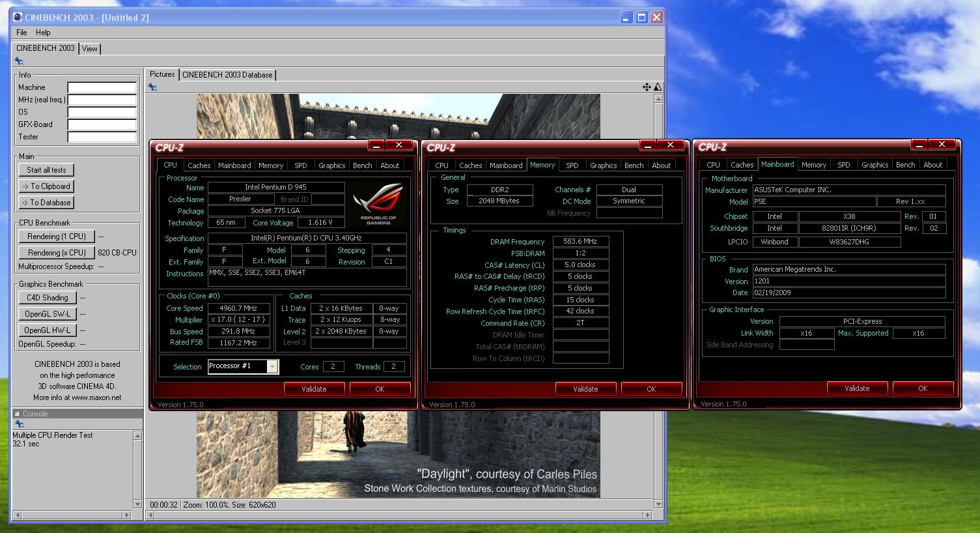Click Start all tests button
The width and height of the screenshot is (980, 533).
46,170
